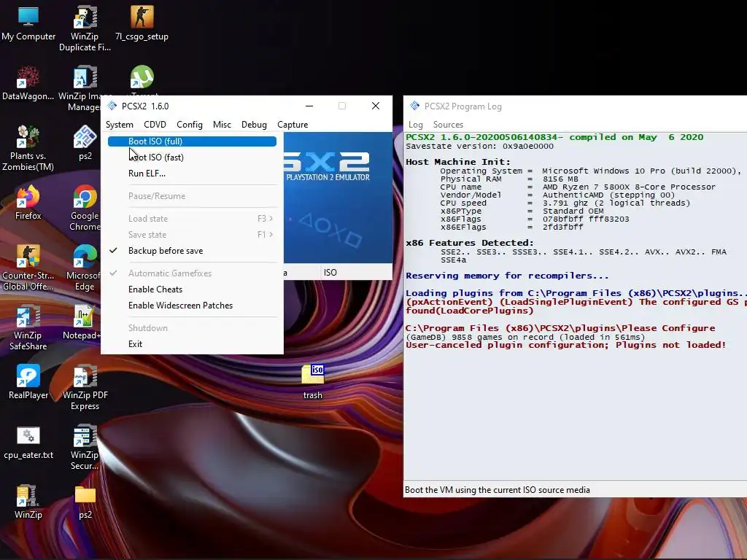747x560 pixels.
Task: Click 'User-canceled plugin configuration' log line
Action: (x=565, y=345)
